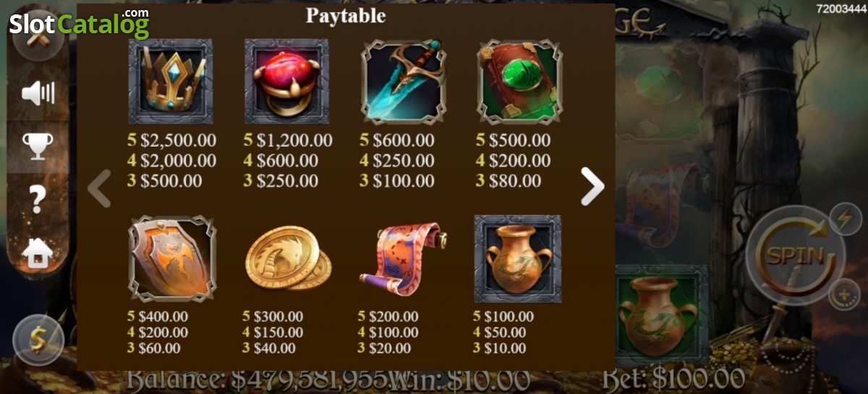This screenshot has height=394, width=868.
Task: Show previous paytable page arrow
Action: [99, 188]
